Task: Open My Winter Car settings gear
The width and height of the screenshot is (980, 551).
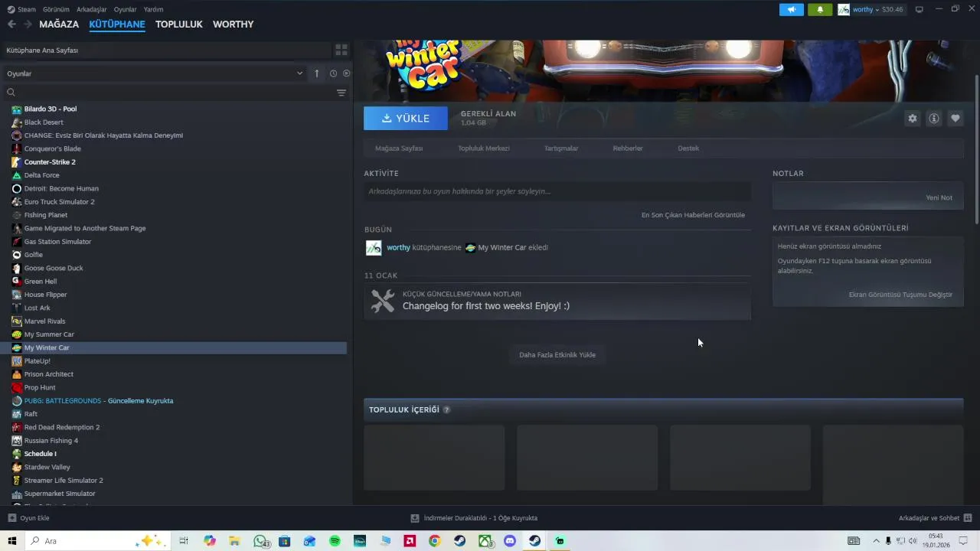Action: pyautogui.click(x=912, y=119)
